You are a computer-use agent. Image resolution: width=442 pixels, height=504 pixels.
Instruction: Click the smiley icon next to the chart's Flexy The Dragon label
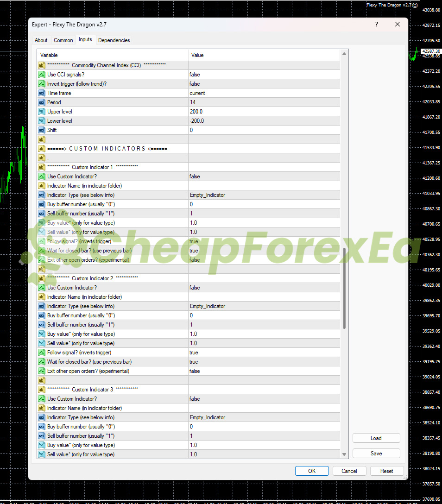415,5
